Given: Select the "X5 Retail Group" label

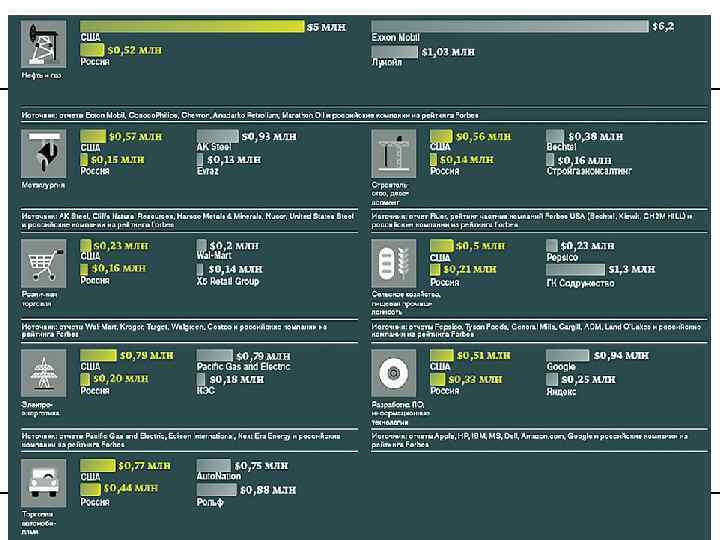Looking at the screenshot, I should (228, 281).
